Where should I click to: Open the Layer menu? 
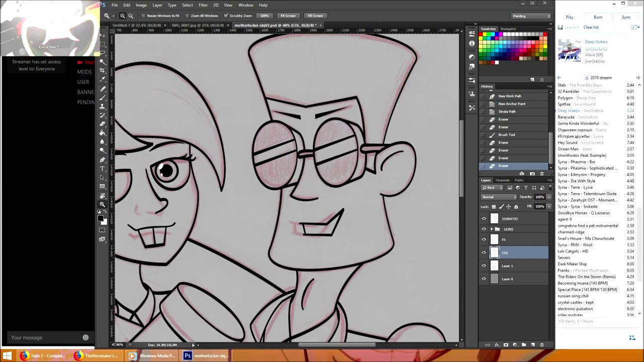point(157,5)
